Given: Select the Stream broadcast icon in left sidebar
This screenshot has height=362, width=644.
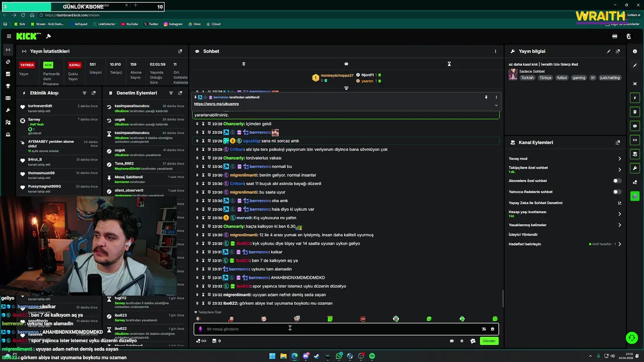Looking at the screenshot, I should point(8,50).
